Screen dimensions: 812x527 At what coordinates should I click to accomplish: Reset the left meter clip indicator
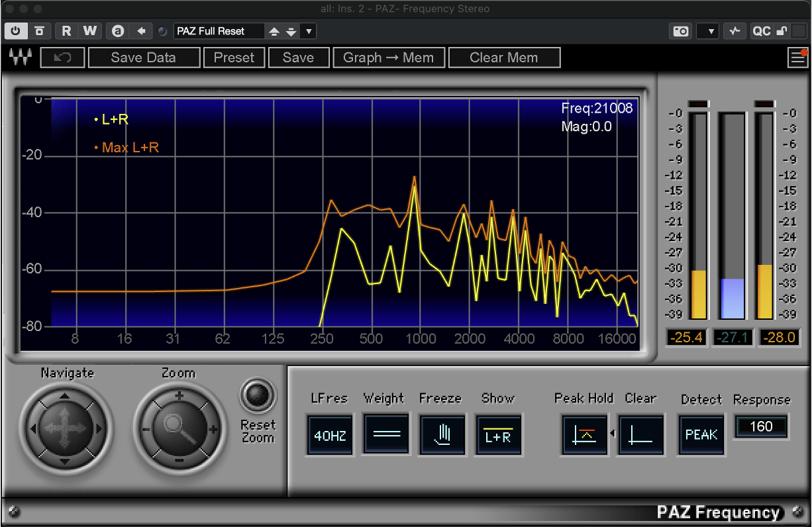(x=697, y=103)
